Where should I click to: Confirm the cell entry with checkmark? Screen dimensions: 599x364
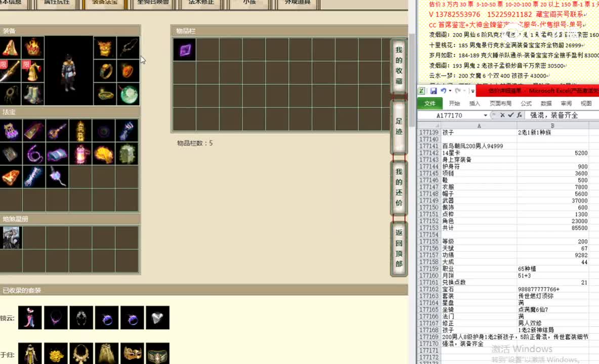pos(511,115)
